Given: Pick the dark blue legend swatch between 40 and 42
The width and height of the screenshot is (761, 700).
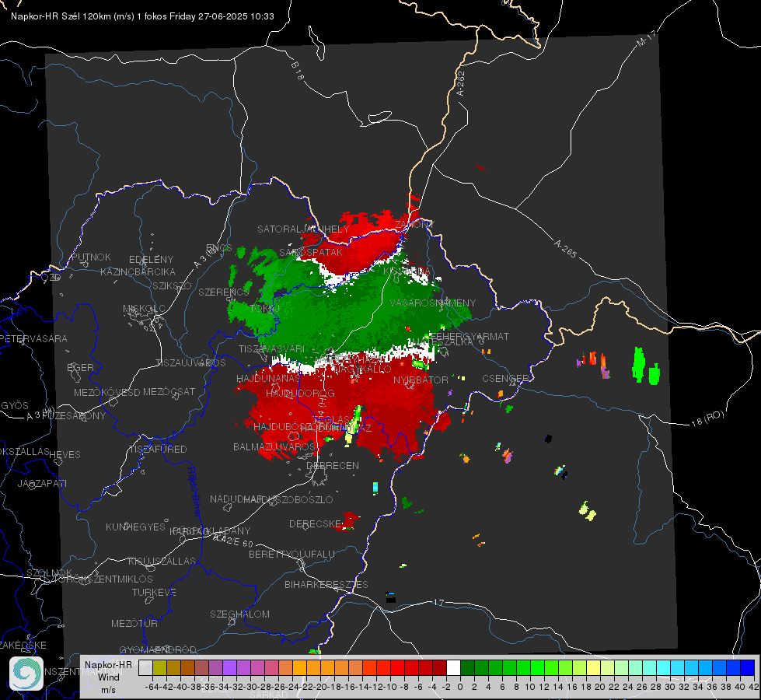Looking at the screenshot, I should pos(748,667).
